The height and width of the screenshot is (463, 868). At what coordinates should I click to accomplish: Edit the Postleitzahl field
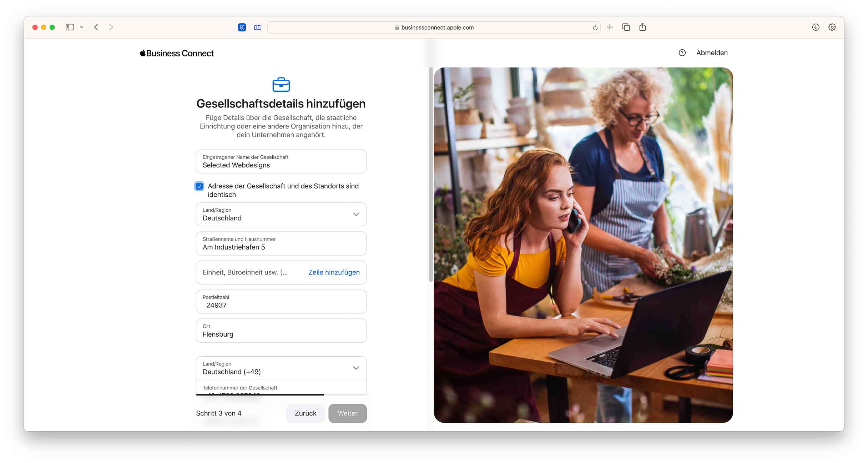[x=281, y=302]
